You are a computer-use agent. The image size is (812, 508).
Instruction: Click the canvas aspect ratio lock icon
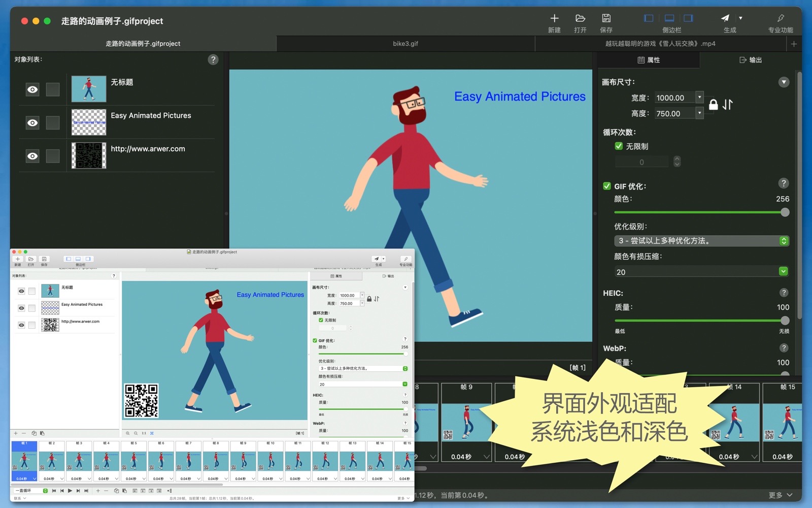[x=713, y=105]
